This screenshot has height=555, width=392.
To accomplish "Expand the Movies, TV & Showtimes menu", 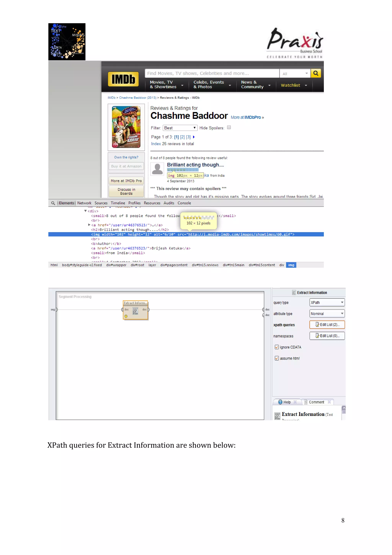I will pyautogui.click(x=167, y=85).
